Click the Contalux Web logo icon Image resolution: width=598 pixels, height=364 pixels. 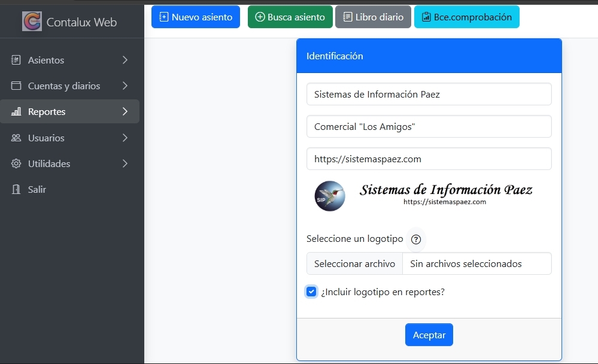(x=32, y=22)
